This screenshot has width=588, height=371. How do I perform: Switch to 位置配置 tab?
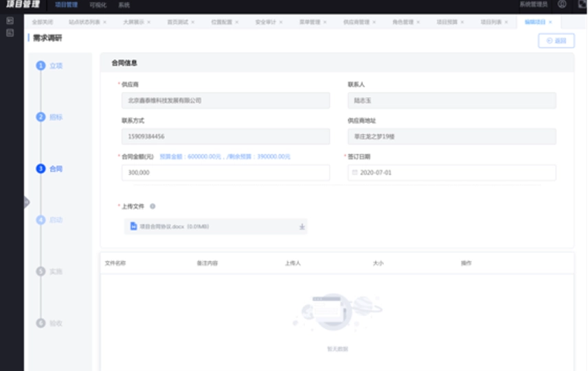222,22
